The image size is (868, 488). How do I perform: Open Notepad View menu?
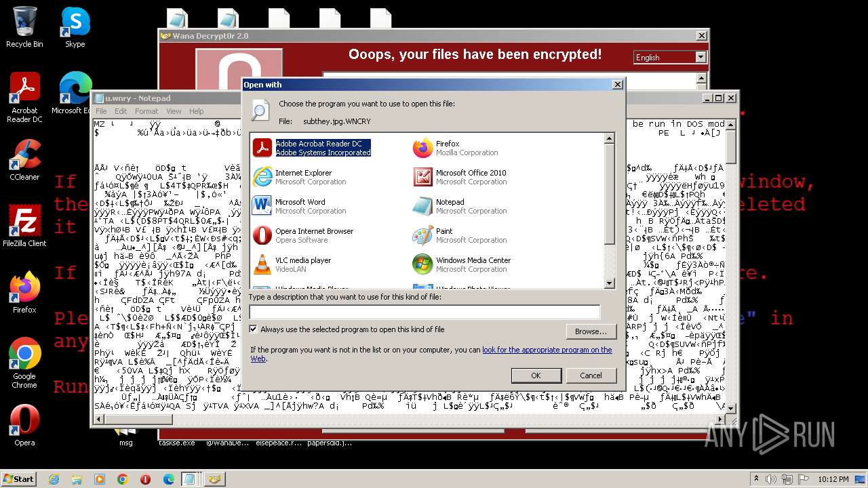pos(174,111)
